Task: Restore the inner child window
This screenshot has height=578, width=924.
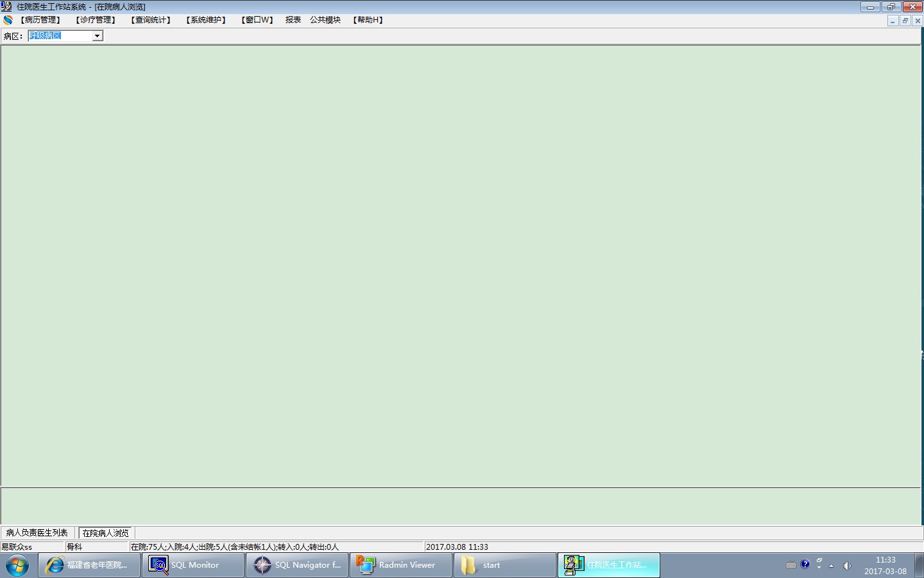Action: [905, 21]
